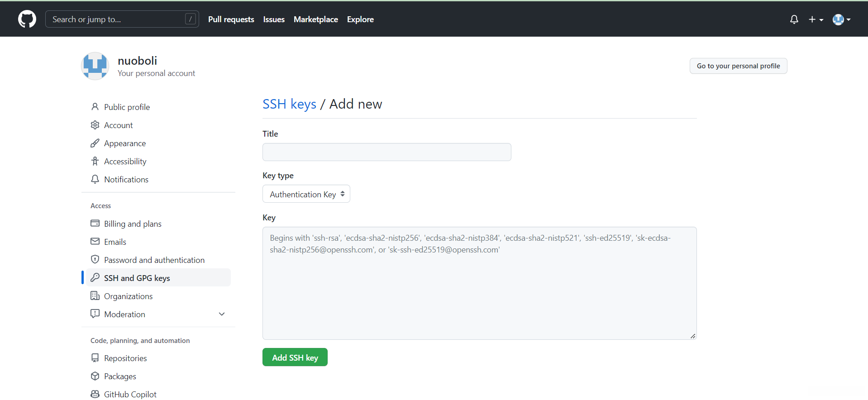Click the Repositories repo icon
The height and width of the screenshot is (400, 868).
(x=95, y=358)
